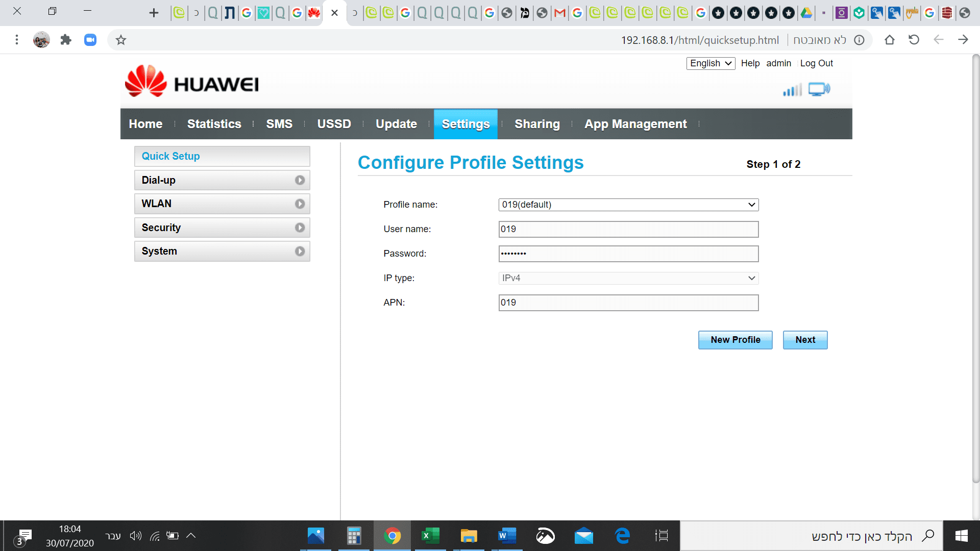Bookmark page with the star icon
The width and height of the screenshot is (980, 551).
click(121, 40)
